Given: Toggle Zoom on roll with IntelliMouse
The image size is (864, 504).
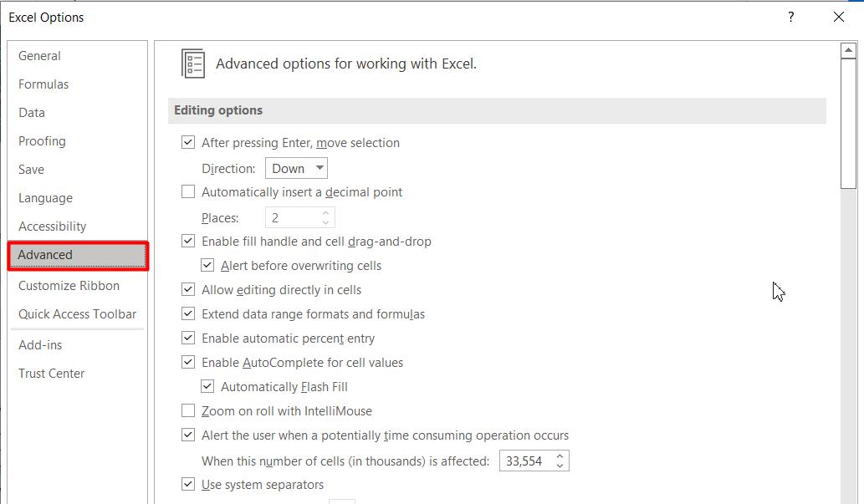Looking at the screenshot, I should coord(188,411).
